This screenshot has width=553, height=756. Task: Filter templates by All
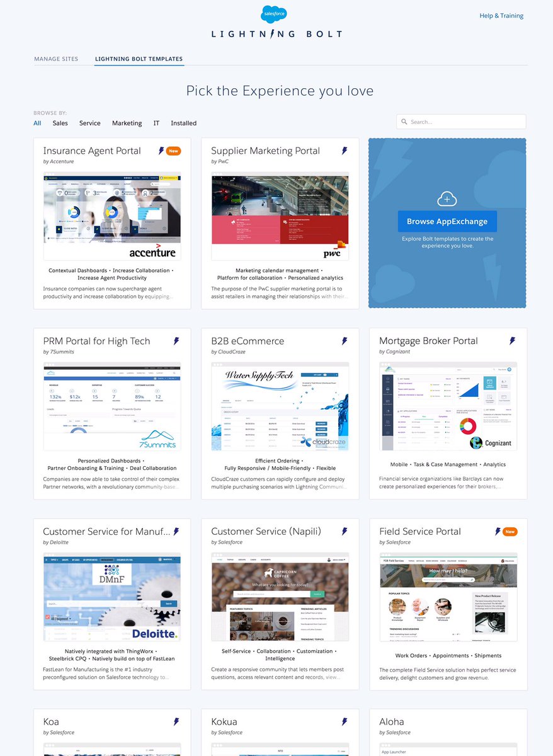38,123
